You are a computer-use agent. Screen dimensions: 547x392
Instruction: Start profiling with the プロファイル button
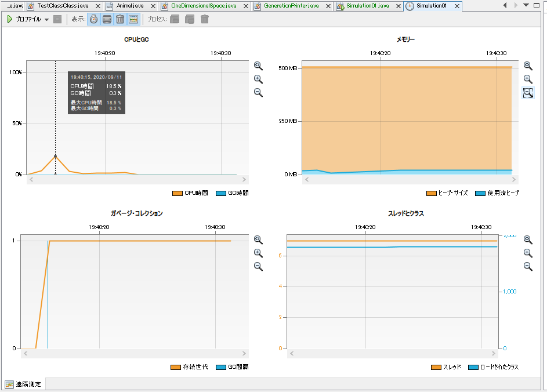point(24,19)
